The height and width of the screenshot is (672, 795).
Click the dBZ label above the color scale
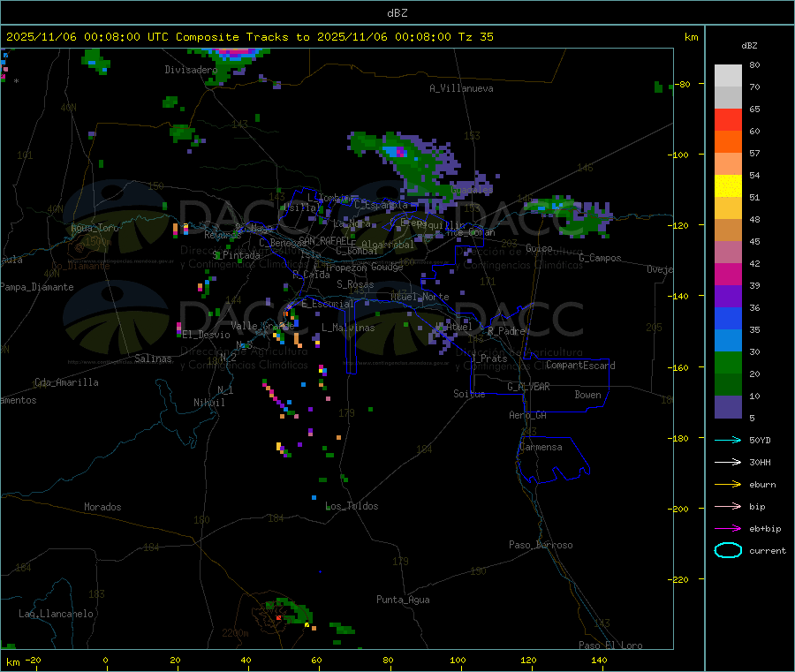click(x=749, y=46)
